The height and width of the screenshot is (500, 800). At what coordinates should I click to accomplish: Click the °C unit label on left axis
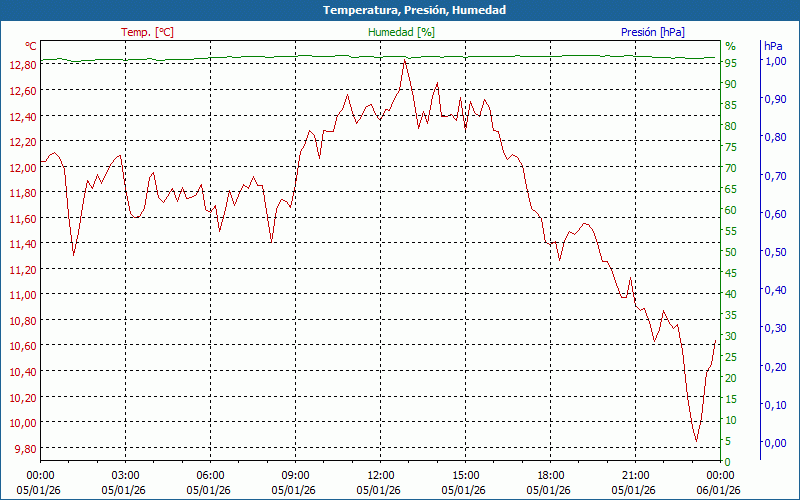tap(31, 46)
